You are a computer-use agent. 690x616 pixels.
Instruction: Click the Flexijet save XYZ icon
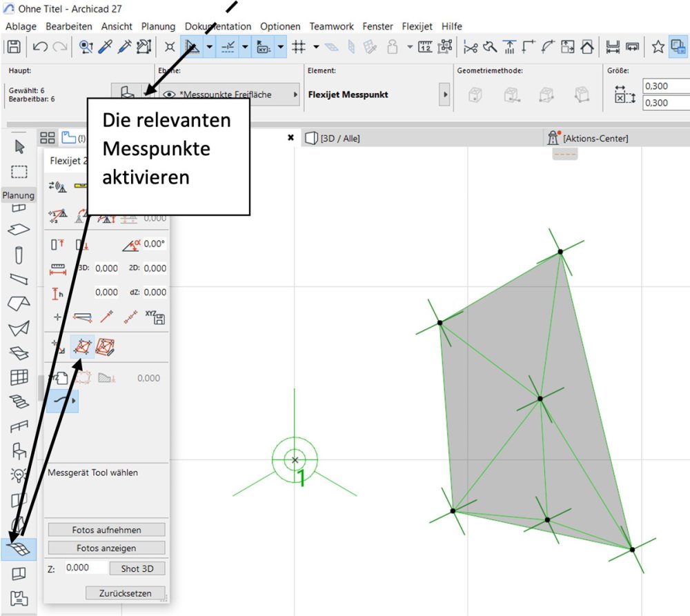tap(155, 317)
